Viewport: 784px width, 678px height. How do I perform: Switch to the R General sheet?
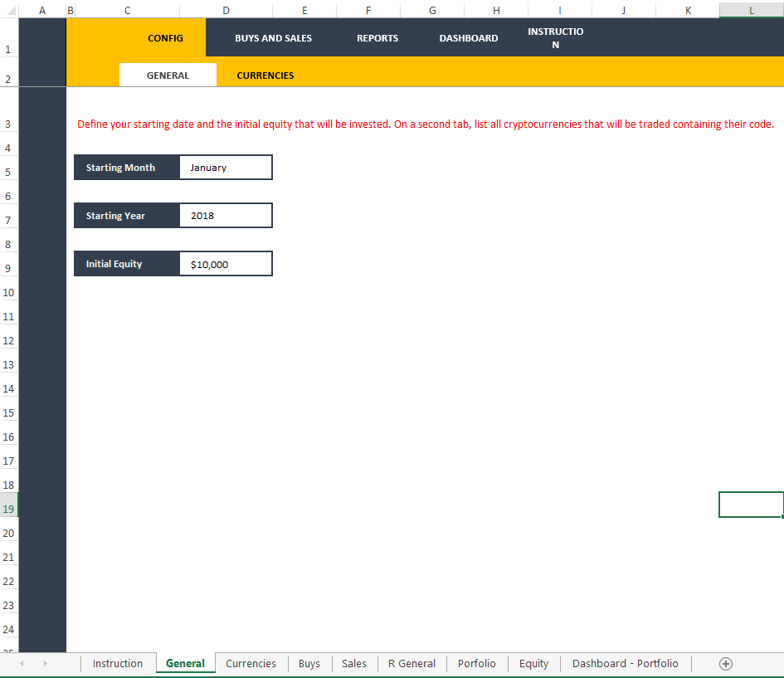(411, 664)
